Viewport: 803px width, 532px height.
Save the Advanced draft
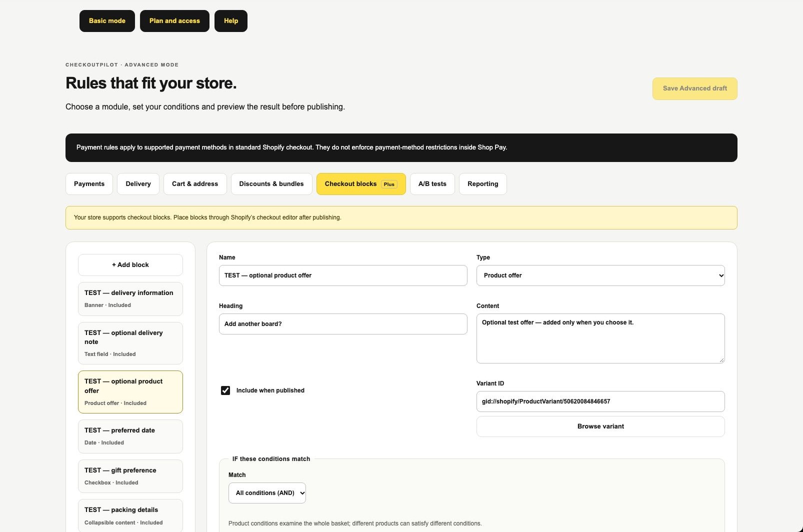pos(694,88)
